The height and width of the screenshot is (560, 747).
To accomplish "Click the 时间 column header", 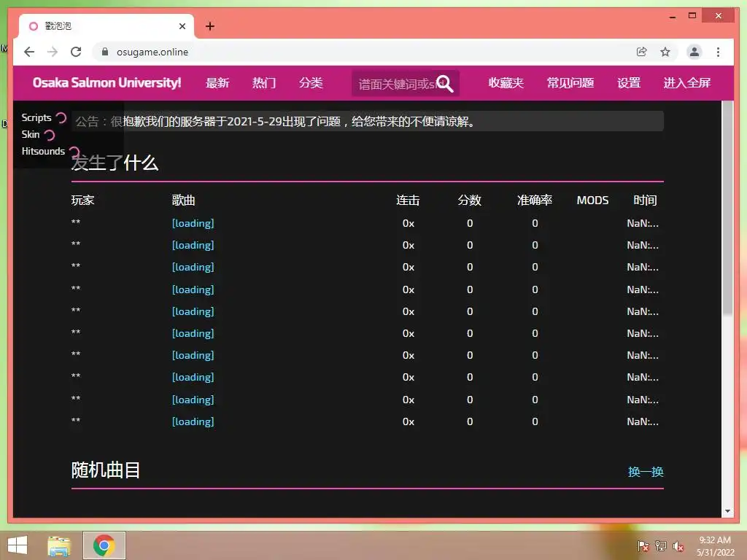I will (645, 200).
